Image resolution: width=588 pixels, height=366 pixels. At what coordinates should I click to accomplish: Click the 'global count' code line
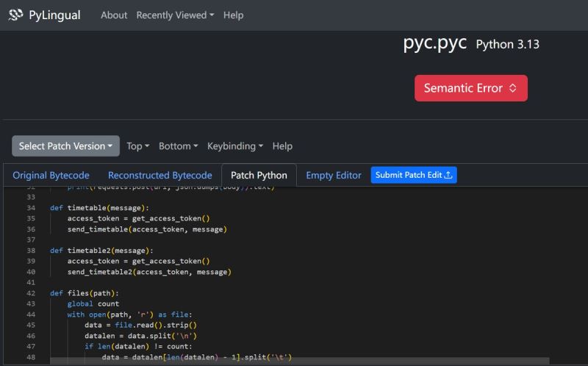pos(93,304)
